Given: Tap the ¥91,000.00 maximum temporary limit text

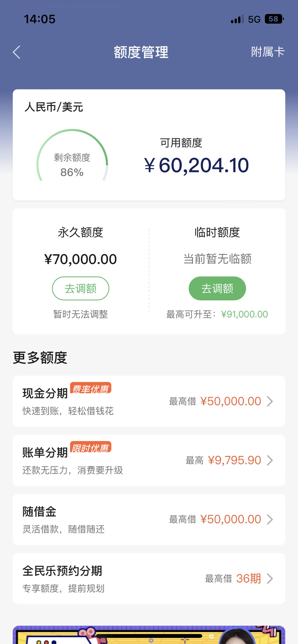Looking at the screenshot, I should point(244,314).
